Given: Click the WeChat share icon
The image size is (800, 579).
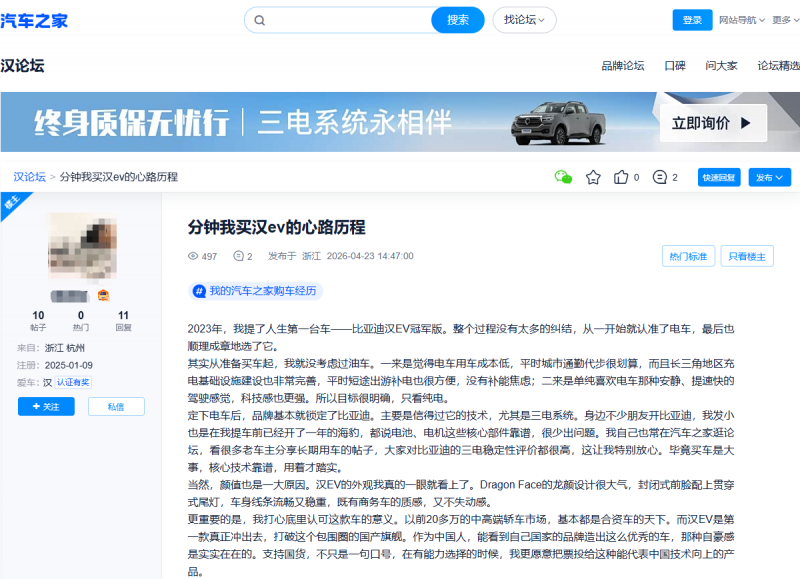Looking at the screenshot, I should 563,177.
